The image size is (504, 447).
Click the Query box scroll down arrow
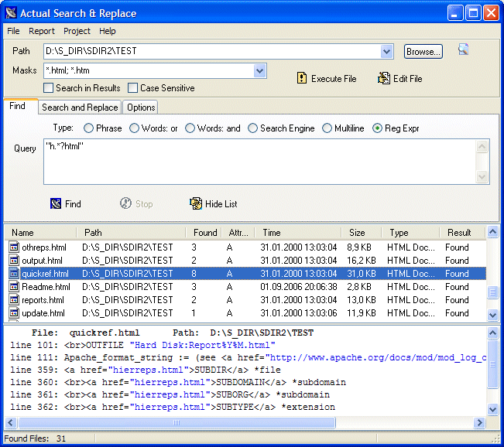click(482, 176)
